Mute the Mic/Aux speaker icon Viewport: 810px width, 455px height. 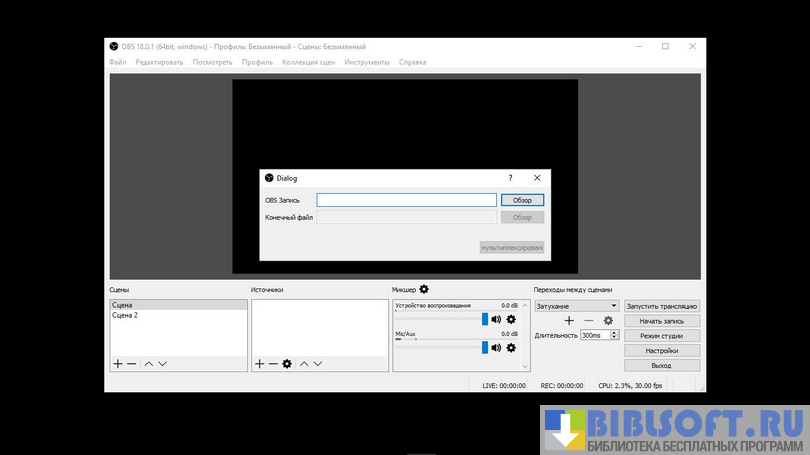(x=496, y=348)
